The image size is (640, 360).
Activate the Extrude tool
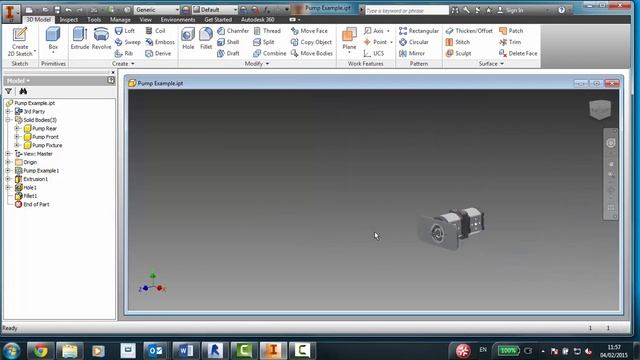coord(80,38)
